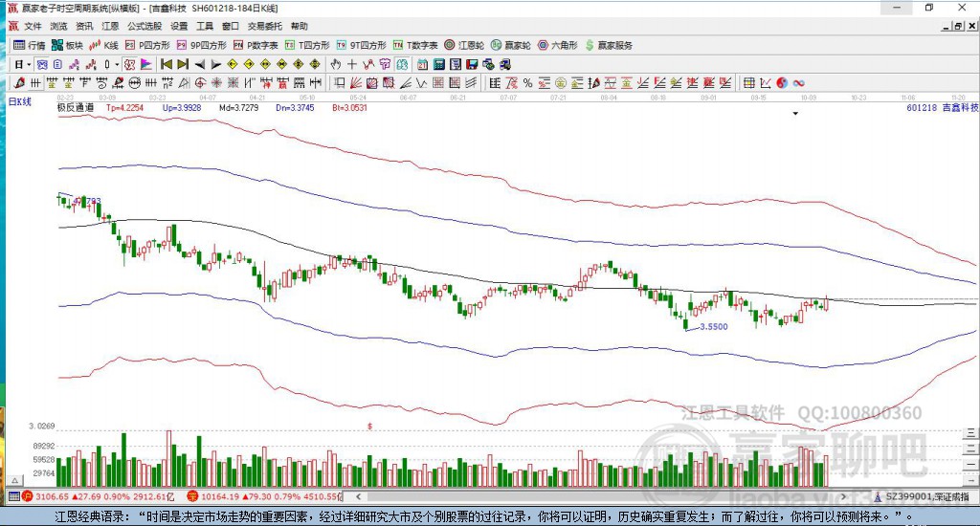Open the T数字表 number table
This screenshot has height=526, width=980.
click(416, 45)
